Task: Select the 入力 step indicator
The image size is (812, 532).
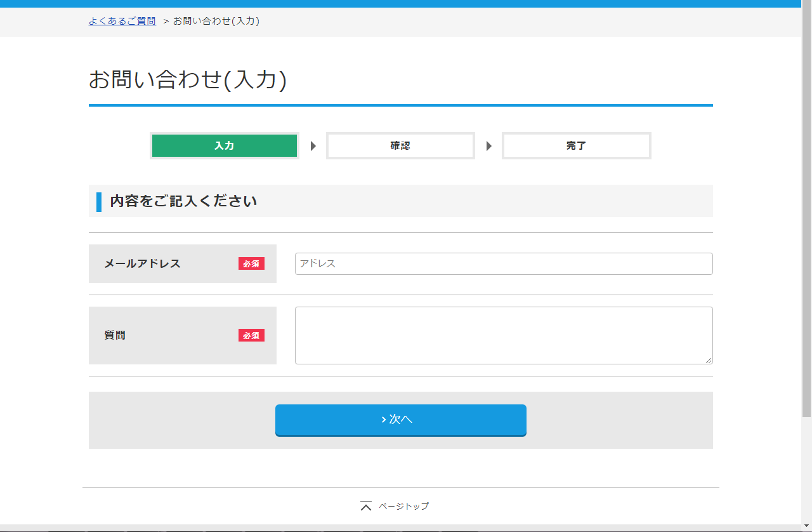Action: [x=224, y=145]
